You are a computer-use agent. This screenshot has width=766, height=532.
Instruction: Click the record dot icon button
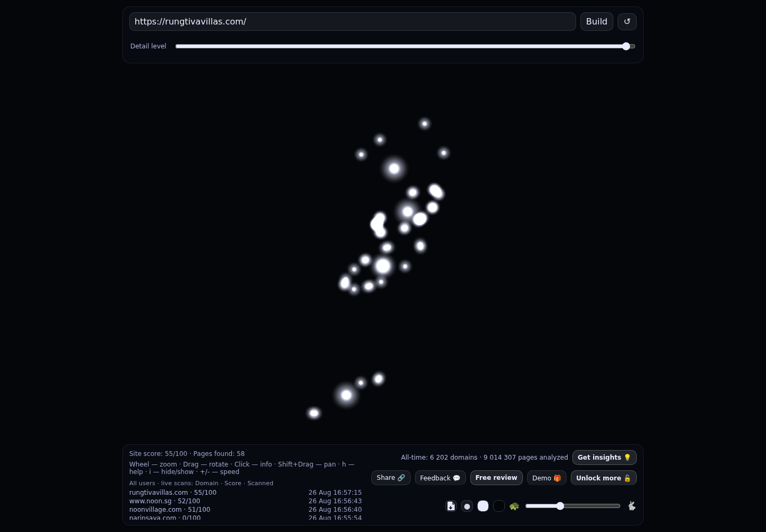tap(467, 506)
